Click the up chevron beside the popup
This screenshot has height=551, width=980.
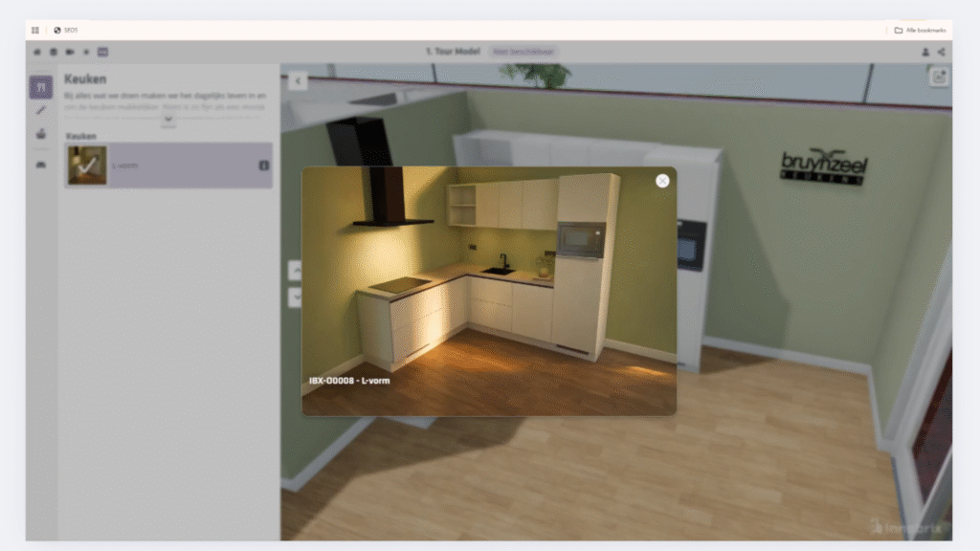click(x=295, y=271)
